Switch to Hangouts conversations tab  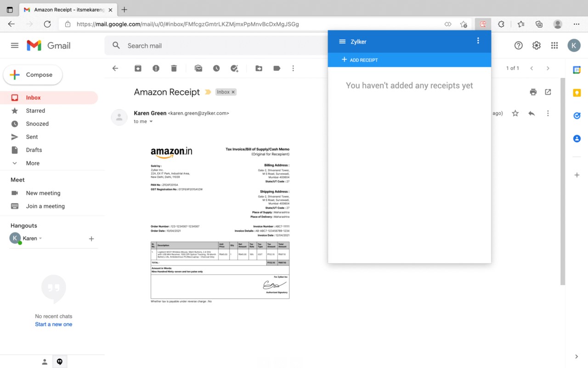pos(59,362)
